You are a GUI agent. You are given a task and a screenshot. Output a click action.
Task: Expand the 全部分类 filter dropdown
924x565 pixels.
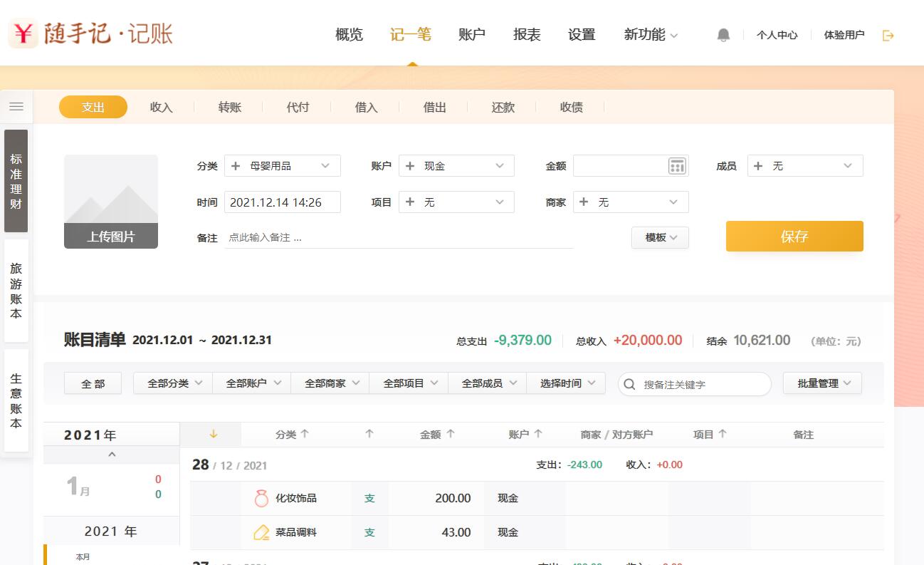tap(173, 383)
